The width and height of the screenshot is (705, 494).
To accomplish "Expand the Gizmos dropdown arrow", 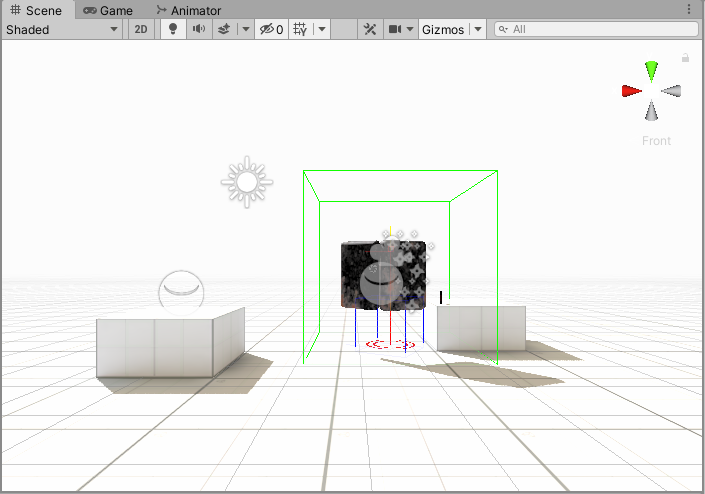I will 478,29.
